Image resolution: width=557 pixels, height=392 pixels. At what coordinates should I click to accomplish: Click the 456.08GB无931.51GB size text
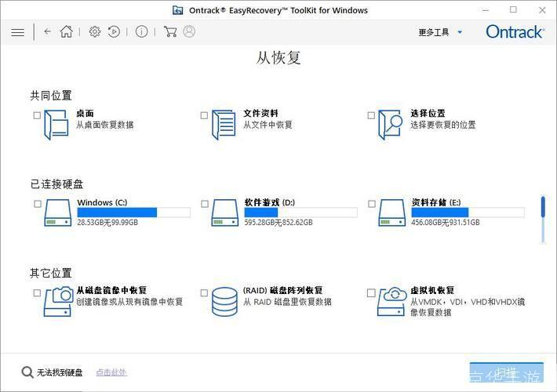click(446, 223)
